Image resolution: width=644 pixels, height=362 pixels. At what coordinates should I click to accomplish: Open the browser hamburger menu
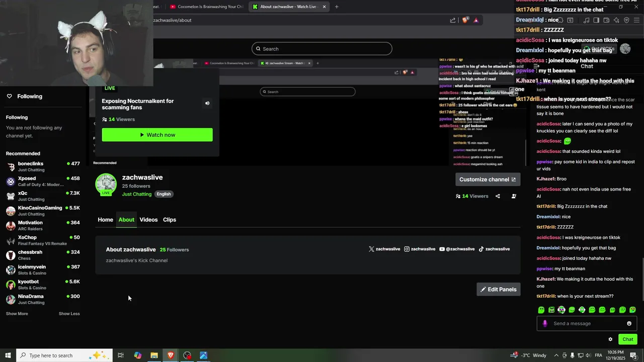click(x=637, y=20)
